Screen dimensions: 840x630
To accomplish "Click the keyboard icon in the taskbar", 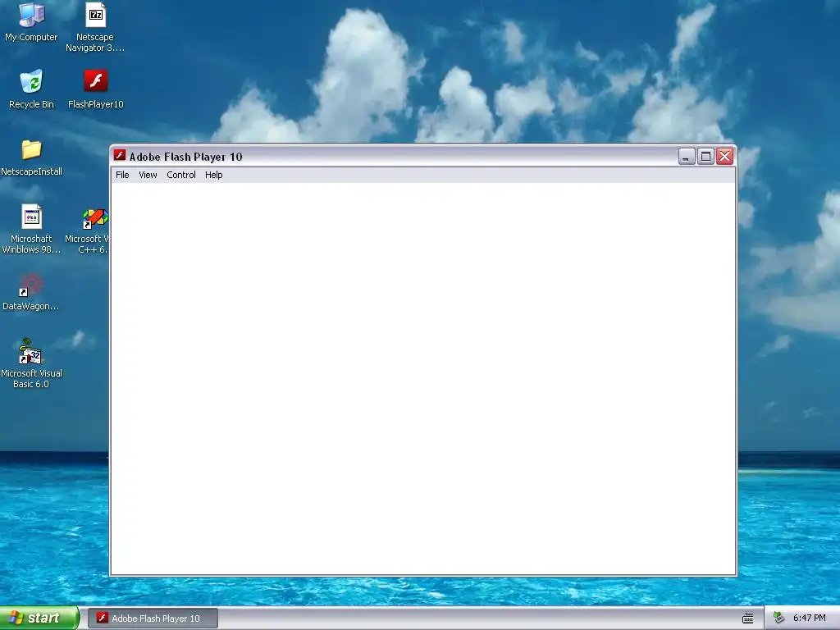I will click(x=748, y=619).
